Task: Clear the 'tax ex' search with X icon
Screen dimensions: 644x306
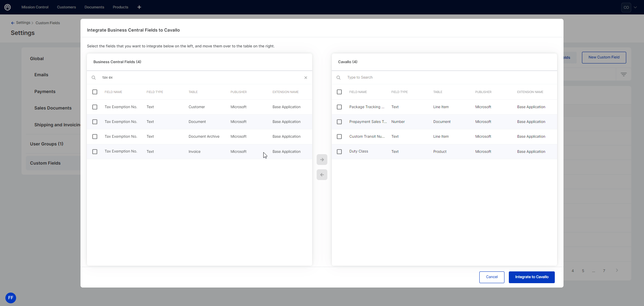Action: pyautogui.click(x=306, y=78)
